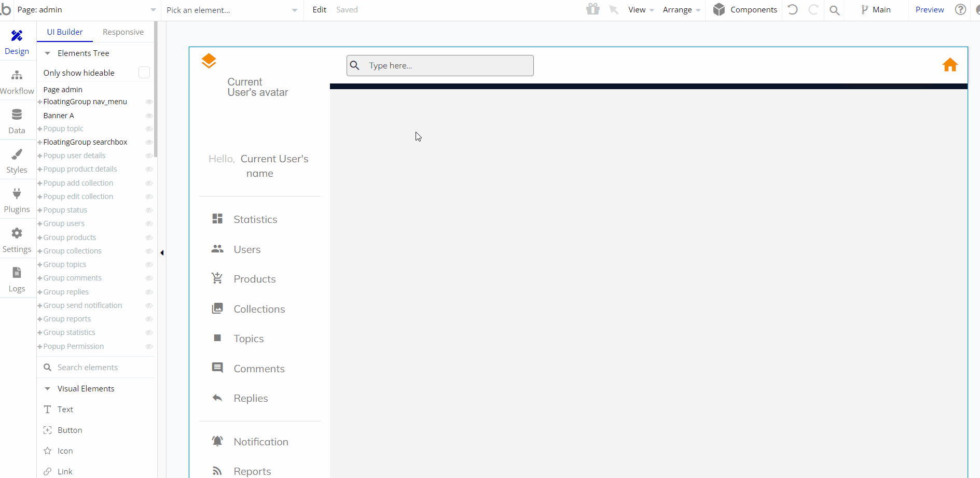
Task: Open the Logs document icon
Action: (17, 273)
